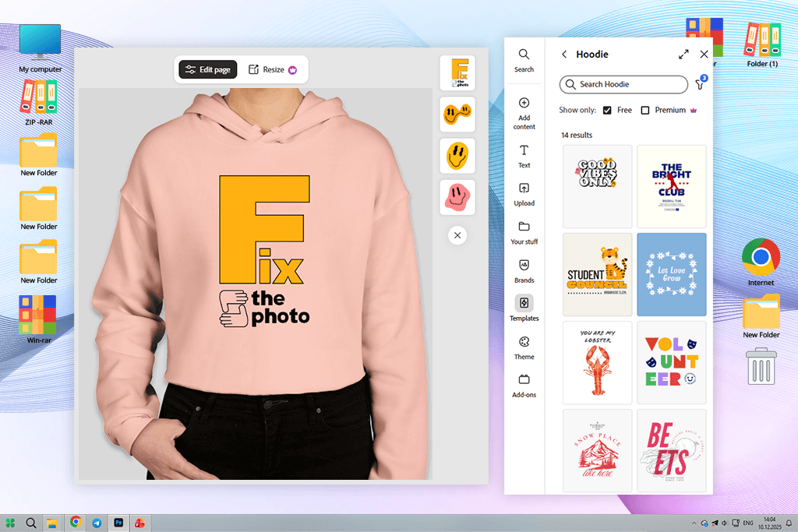Screen dimensions: 798x532
Task: Open the Win-rar desktop icon
Action: coord(38,319)
